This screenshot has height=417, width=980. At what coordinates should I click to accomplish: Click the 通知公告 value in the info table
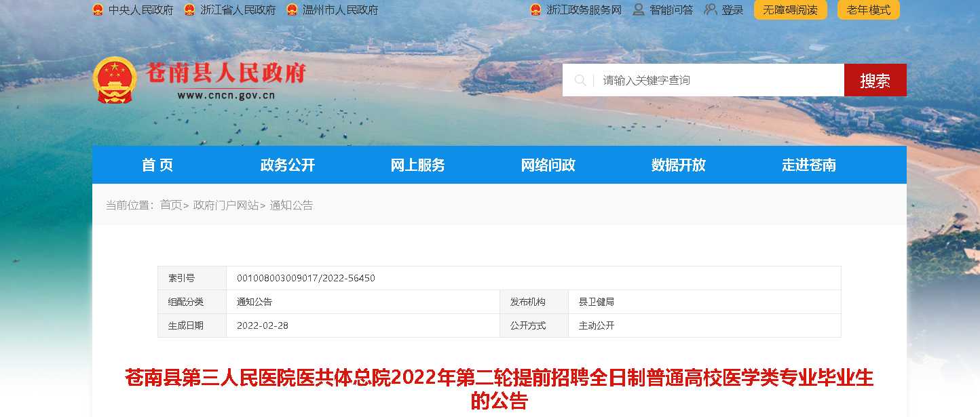coord(255,302)
